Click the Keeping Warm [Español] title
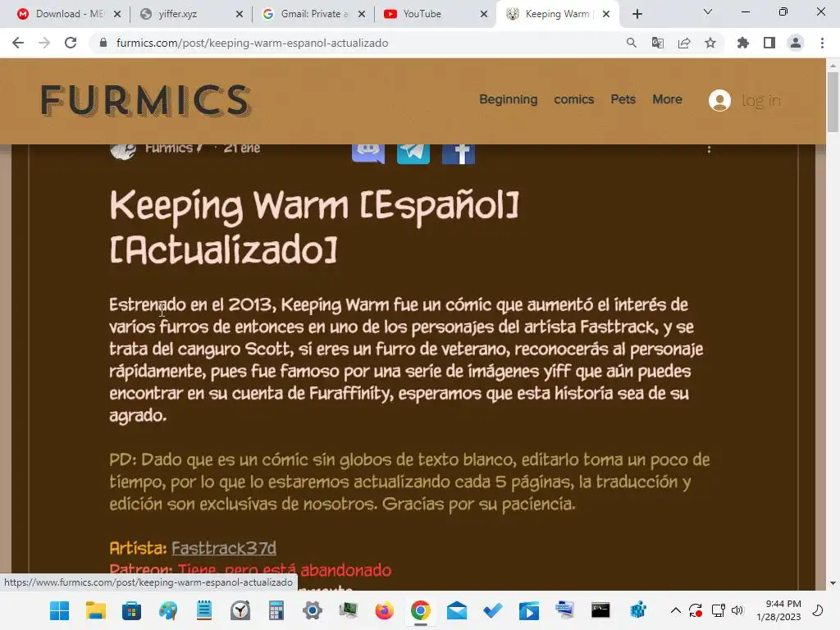The width and height of the screenshot is (840, 630). click(x=314, y=227)
